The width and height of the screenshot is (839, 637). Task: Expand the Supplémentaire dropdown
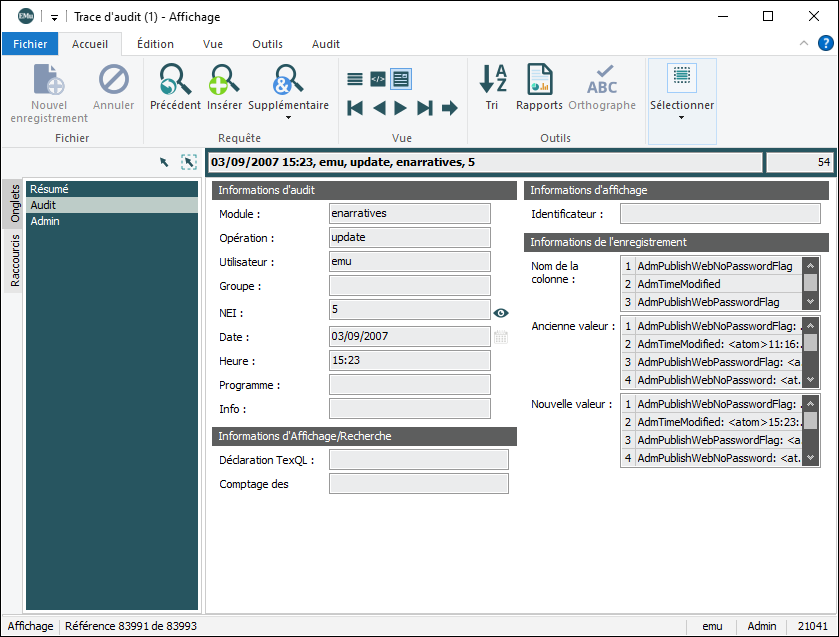click(288, 117)
